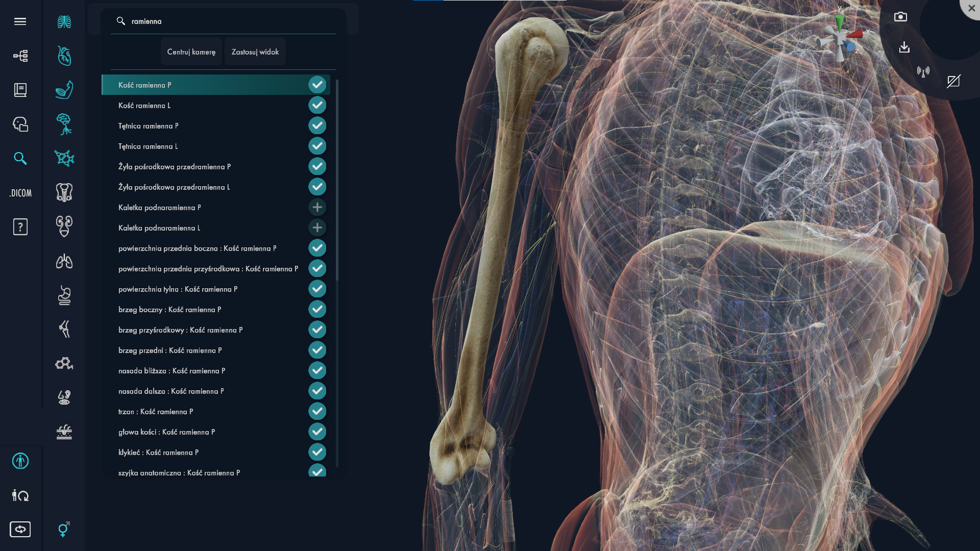Image resolution: width=980 pixels, height=551 pixels.
Task: Click the reset loop icon at bottom left
Action: click(x=20, y=529)
